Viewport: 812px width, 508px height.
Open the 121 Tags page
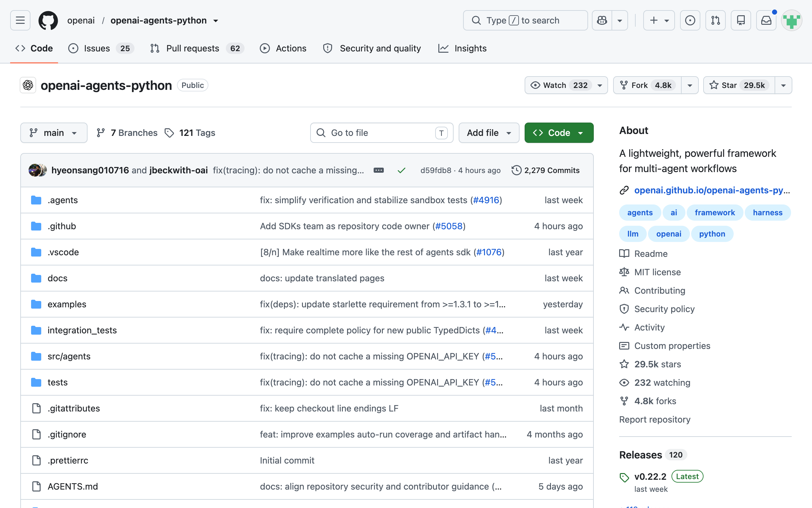(x=190, y=133)
